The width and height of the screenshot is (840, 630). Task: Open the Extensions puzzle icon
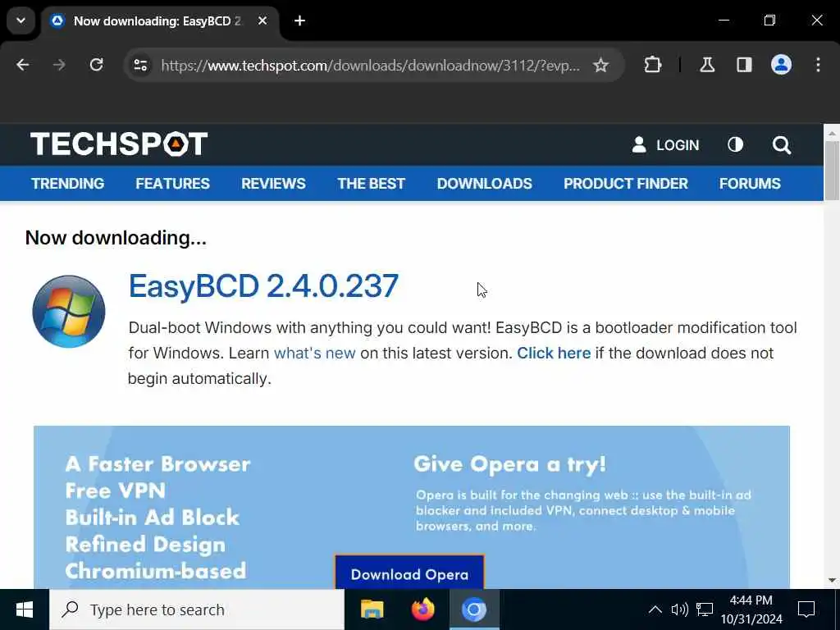click(652, 66)
